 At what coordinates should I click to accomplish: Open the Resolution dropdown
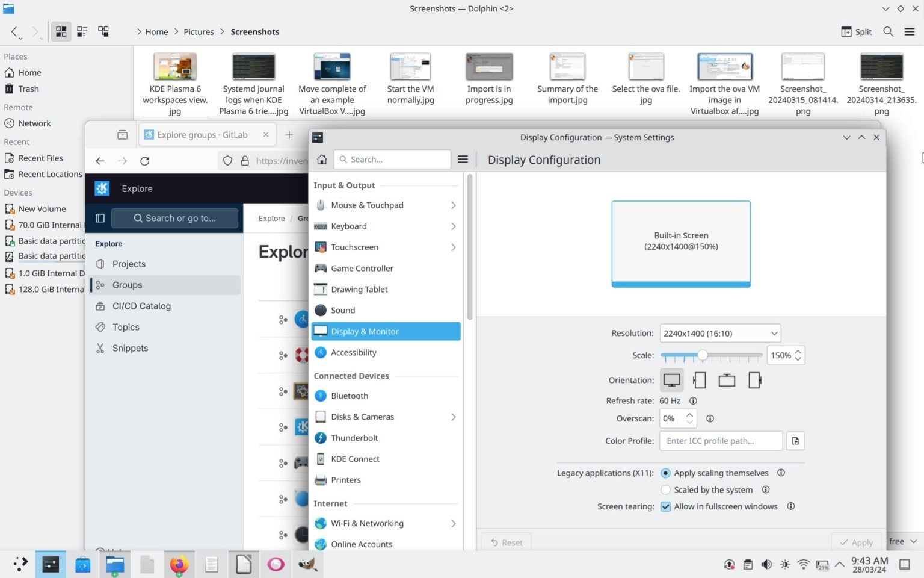coord(719,333)
